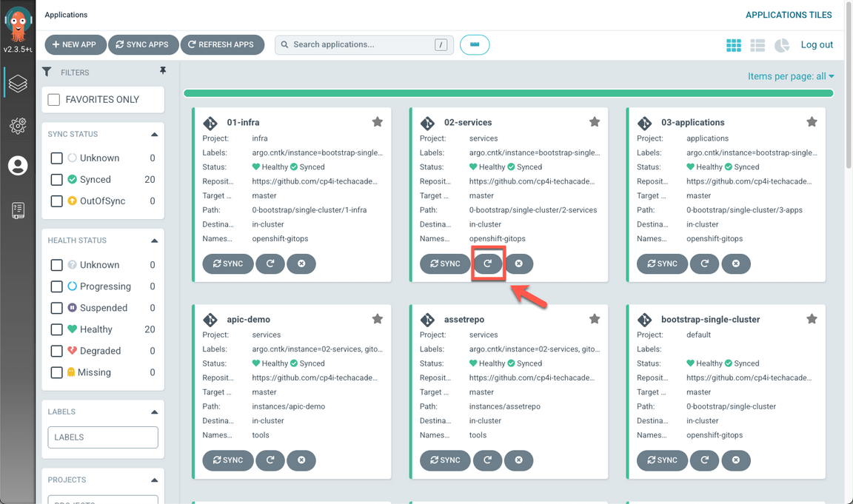Focus the Search applications field
This screenshot has height=504, width=853.
click(x=359, y=45)
